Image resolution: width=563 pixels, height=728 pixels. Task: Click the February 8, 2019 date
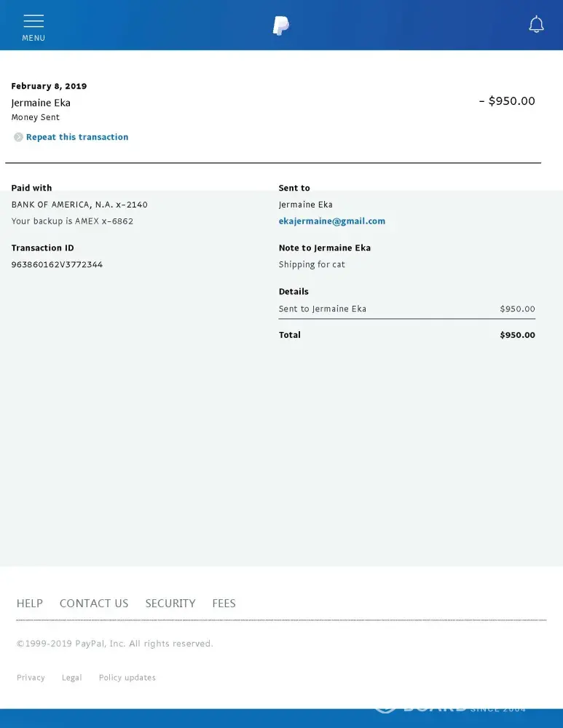pyautogui.click(x=49, y=86)
